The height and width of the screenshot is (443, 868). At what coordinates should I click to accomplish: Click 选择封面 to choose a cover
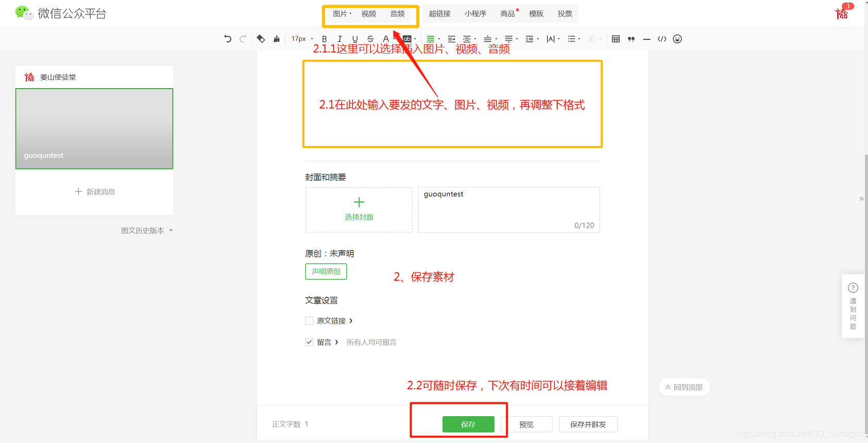tap(359, 210)
